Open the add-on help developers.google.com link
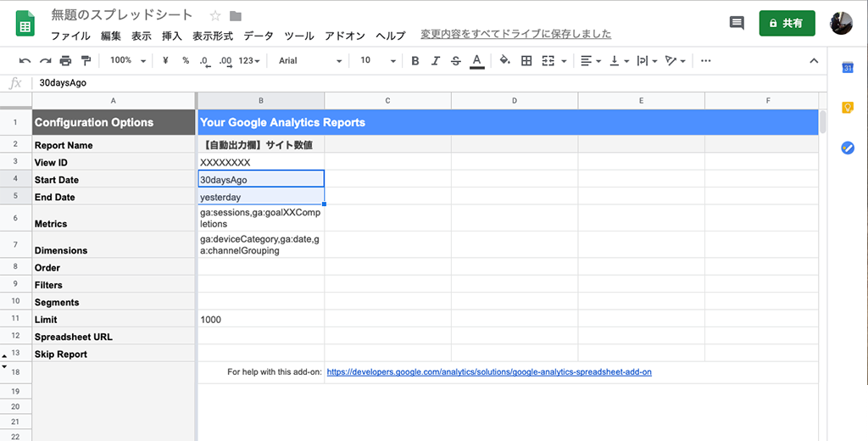868x441 pixels. pos(489,372)
